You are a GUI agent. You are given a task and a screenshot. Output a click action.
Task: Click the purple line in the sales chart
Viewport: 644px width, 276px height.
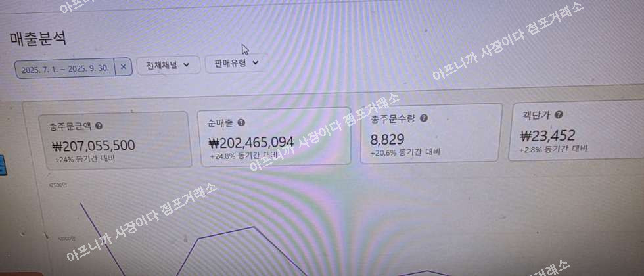click(x=226, y=231)
